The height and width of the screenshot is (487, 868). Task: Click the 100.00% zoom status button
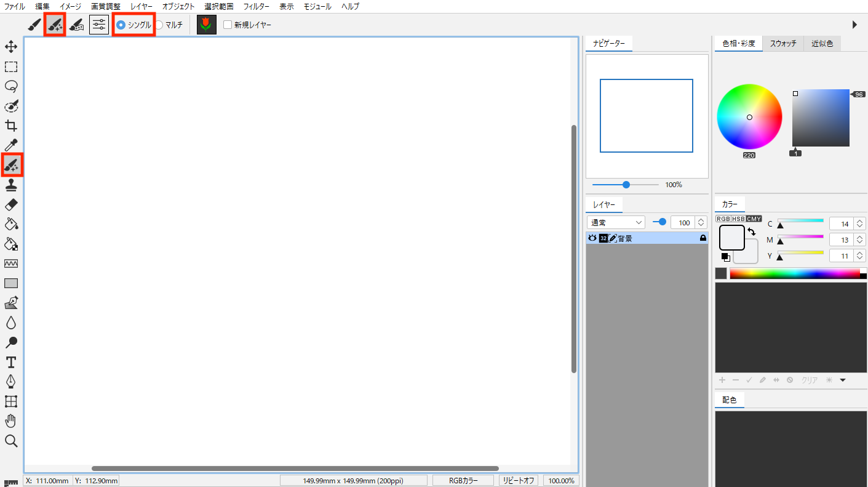[x=561, y=481]
